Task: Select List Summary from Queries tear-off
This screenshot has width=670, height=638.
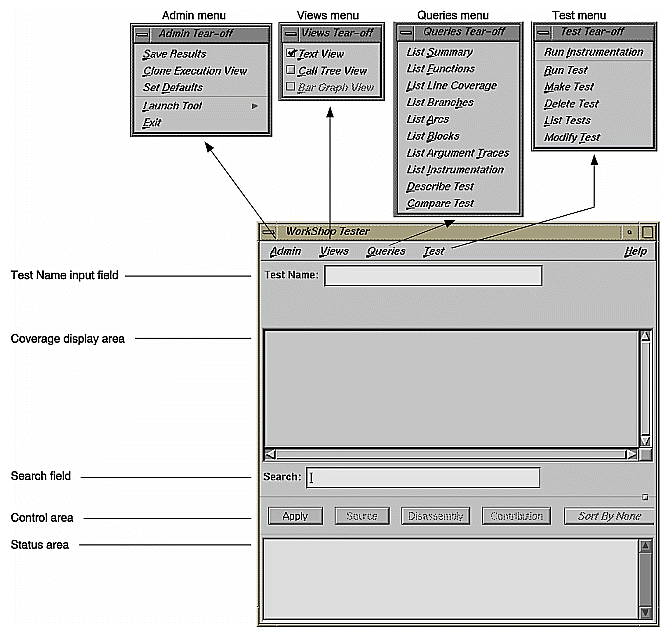Action: tap(440, 52)
